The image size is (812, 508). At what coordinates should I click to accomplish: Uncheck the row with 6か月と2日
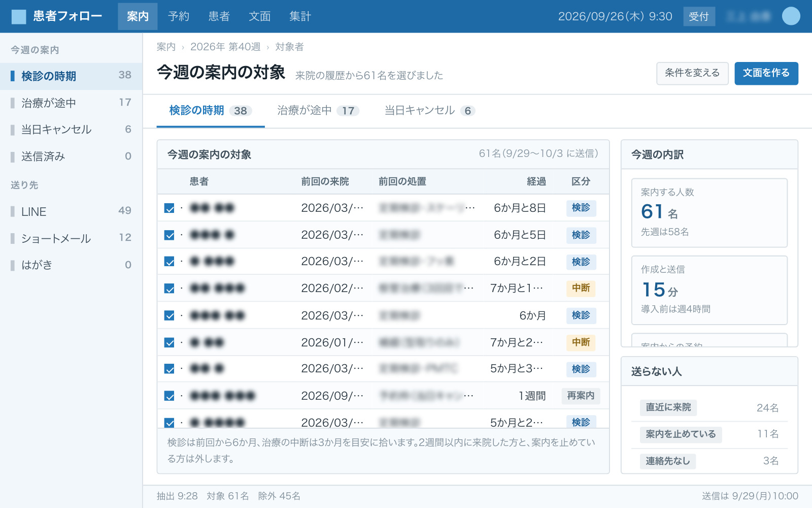click(170, 262)
